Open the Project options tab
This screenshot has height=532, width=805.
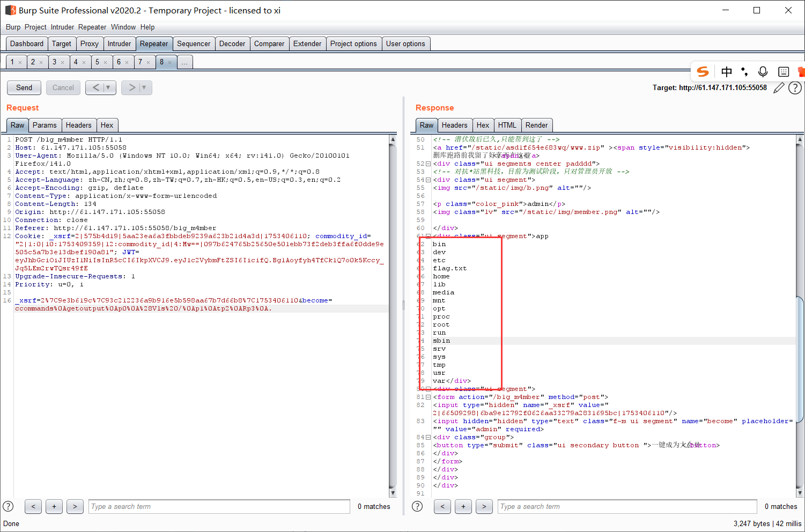(x=353, y=44)
